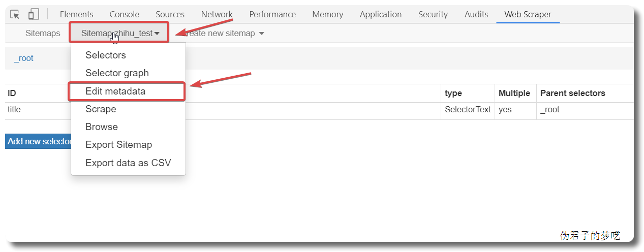Viewport: 644px width, 252px height.
Task: Open the Sitemap zhihu_test dropdown
Action: coord(120,34)
